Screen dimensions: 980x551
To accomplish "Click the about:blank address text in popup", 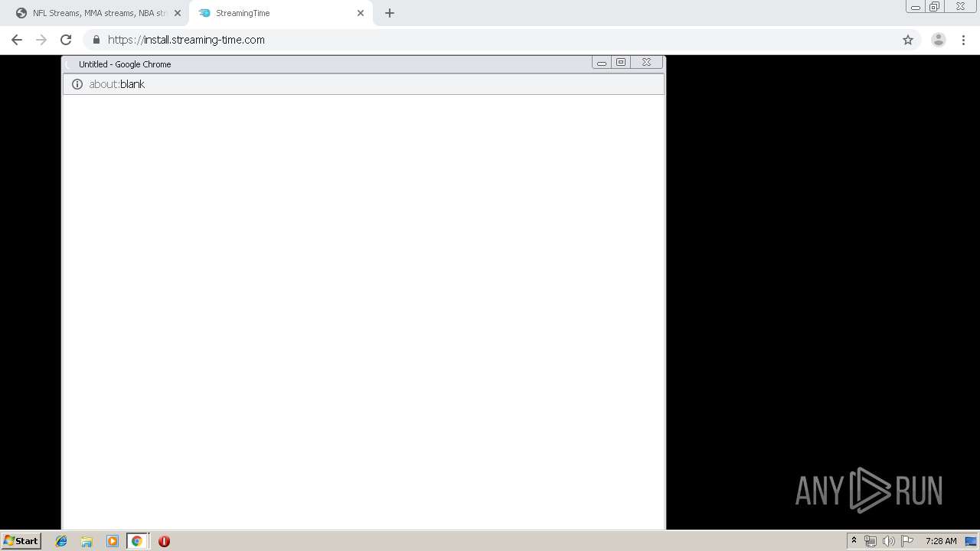I will pos(116,84).
